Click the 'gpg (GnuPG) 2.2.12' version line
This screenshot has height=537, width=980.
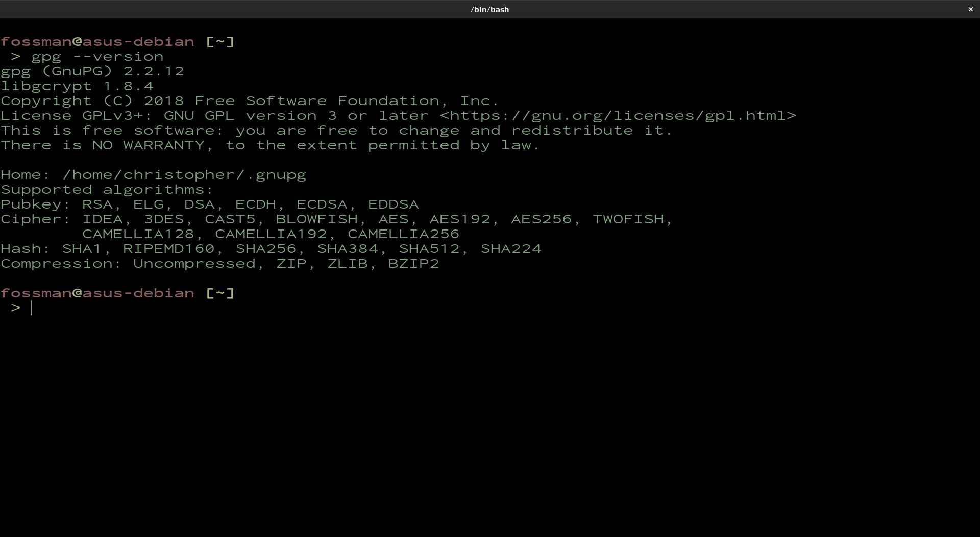point(92,71)
